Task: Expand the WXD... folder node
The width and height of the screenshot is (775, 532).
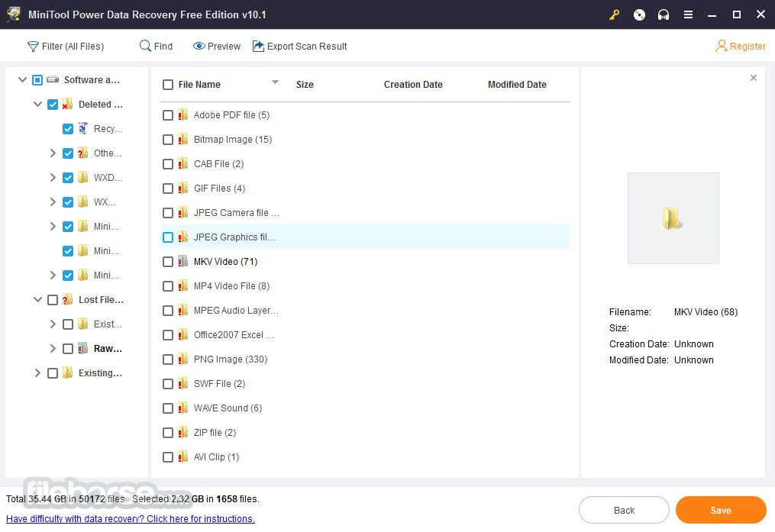Action: pos(53,177)
